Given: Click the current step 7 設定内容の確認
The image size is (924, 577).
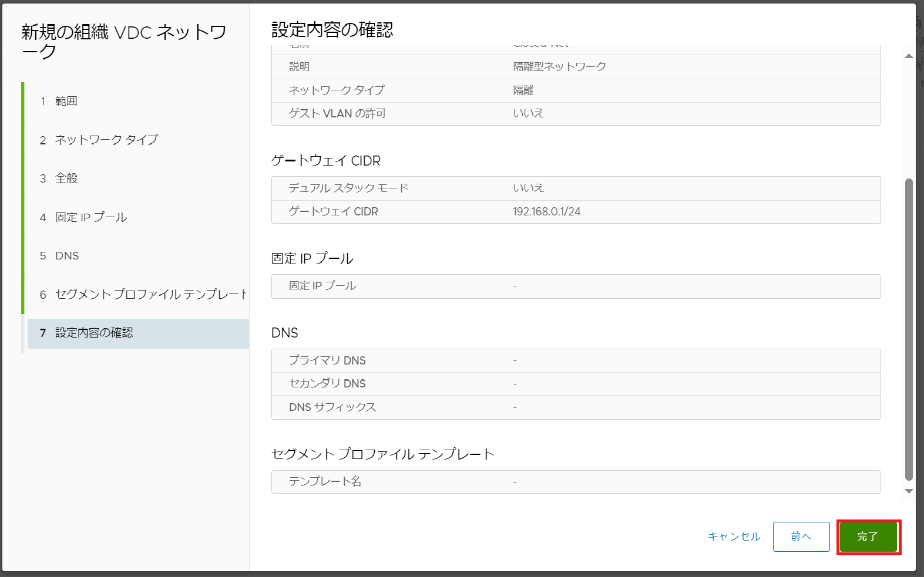Looking at the screenshot, I should [x=94, y=333].
